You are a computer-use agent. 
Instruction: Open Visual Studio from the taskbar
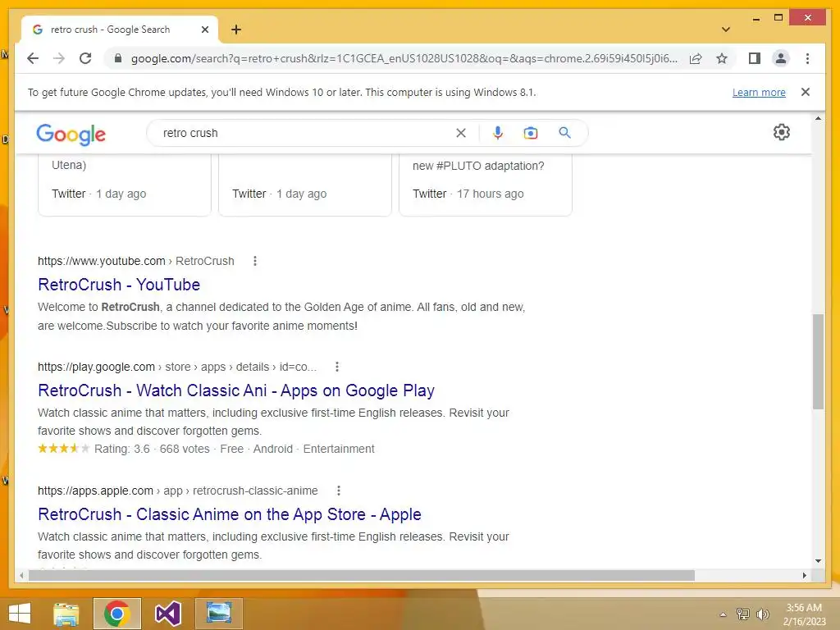click(167, 614)
